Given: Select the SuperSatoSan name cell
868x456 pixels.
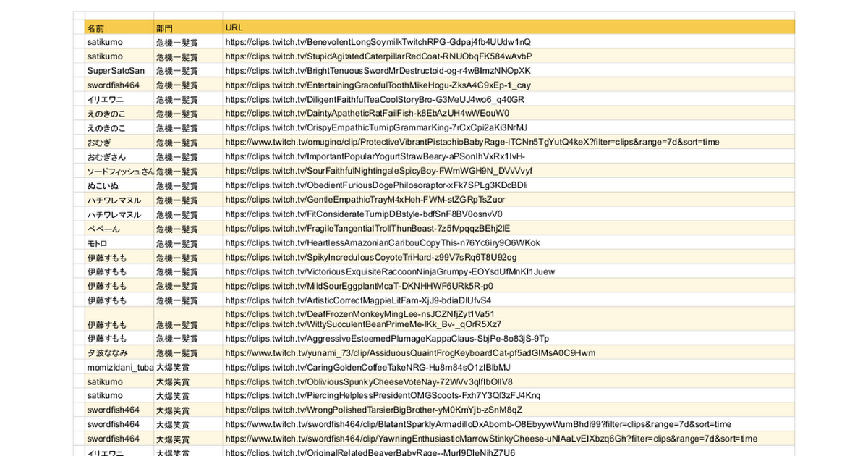Looking at the screenshot, I should (x=119, y=71).
